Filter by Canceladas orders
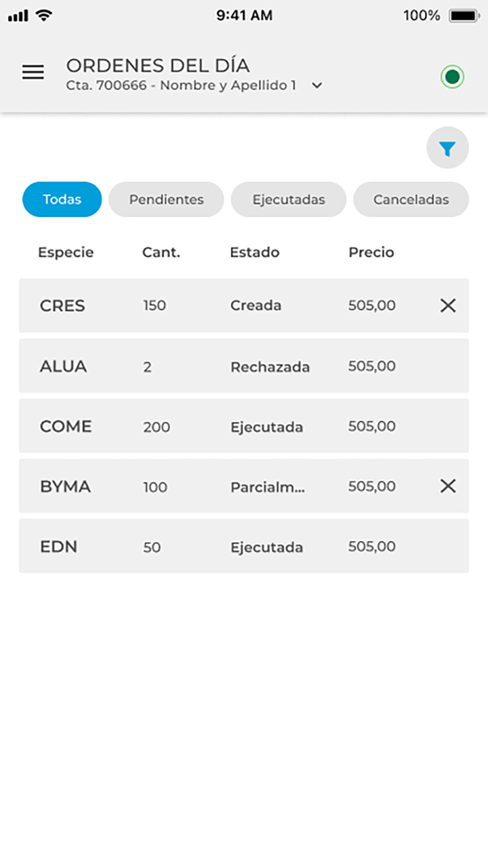Image resolution: width=488 pixels, height=868 pixels. (x=411, y=199)
